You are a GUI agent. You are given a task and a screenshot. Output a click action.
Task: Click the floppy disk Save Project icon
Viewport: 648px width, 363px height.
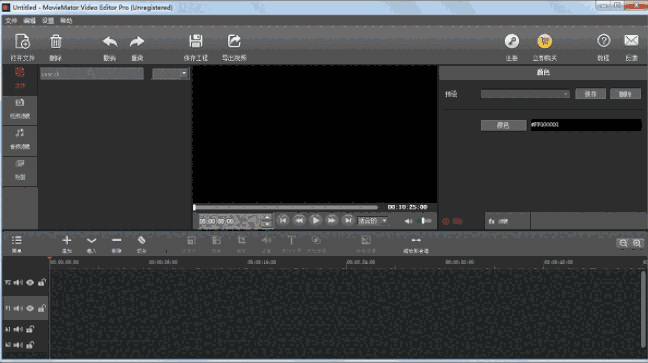[x=195, y=41]
